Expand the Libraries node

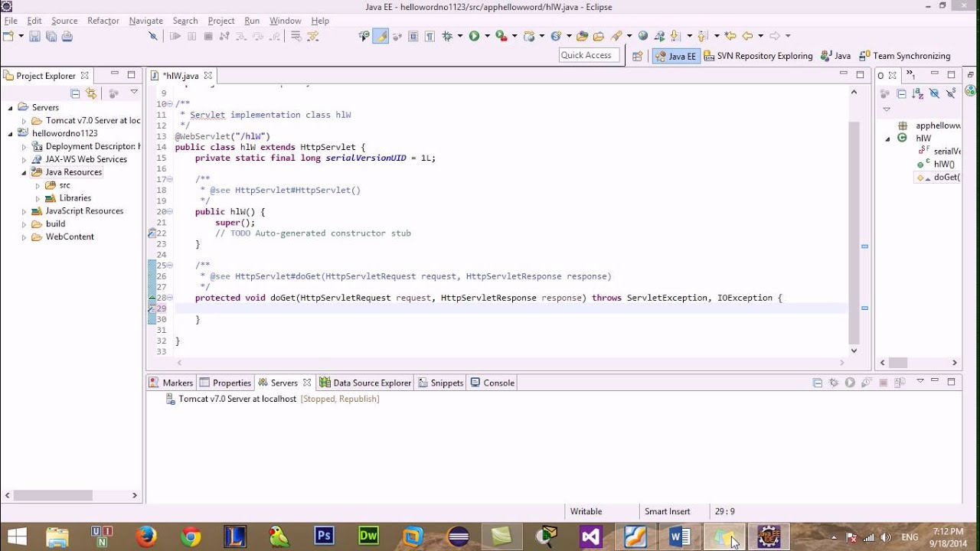(37, 198)
